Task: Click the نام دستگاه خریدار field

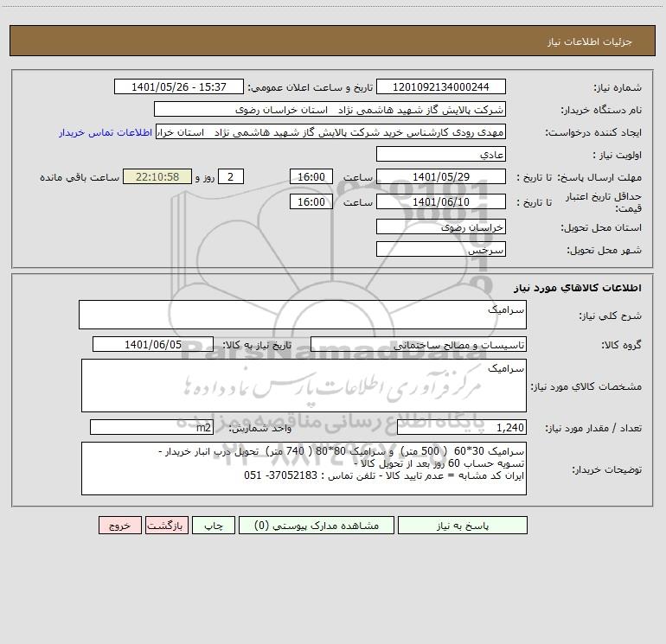Action: click(x=330, y=109)
